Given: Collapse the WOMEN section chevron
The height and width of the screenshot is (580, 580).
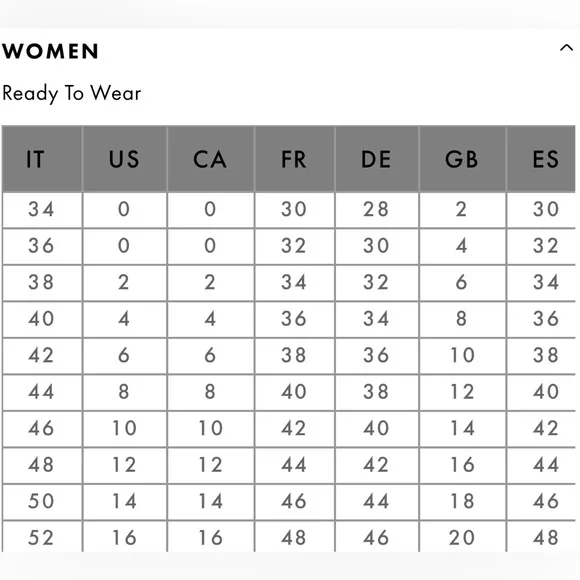Looking at the screenshot, I should coord(566,48).
